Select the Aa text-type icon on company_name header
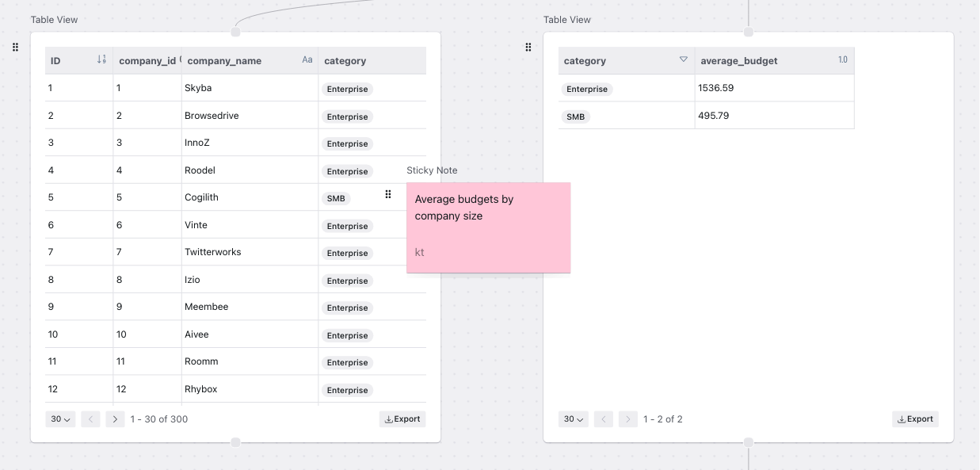This screenshot has width=980, height=470. point(307,59)
